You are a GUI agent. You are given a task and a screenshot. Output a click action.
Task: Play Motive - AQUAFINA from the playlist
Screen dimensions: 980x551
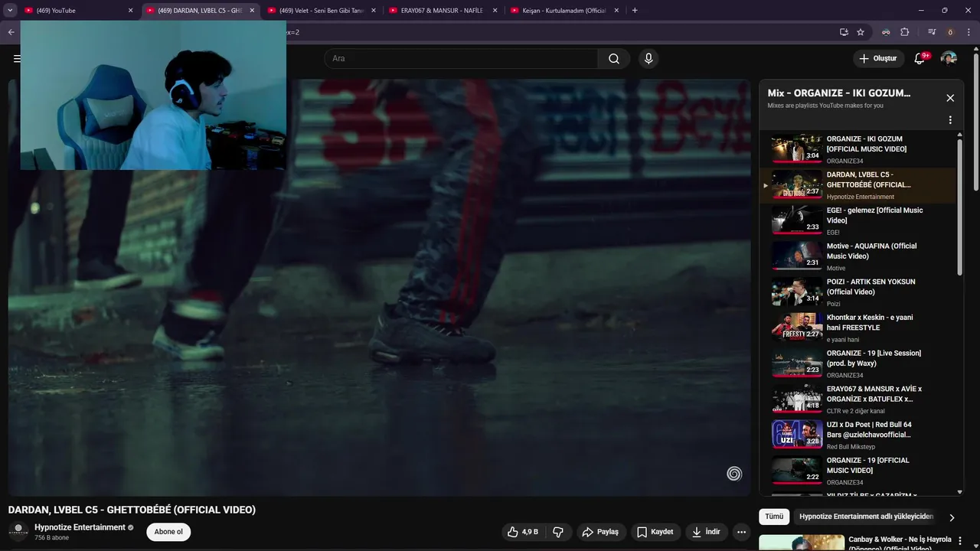tap(857, 256)
